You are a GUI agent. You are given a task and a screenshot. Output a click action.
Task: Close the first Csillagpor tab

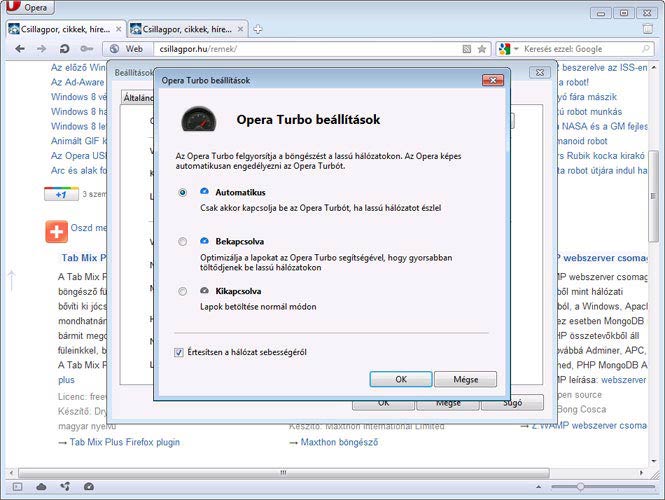119,29
